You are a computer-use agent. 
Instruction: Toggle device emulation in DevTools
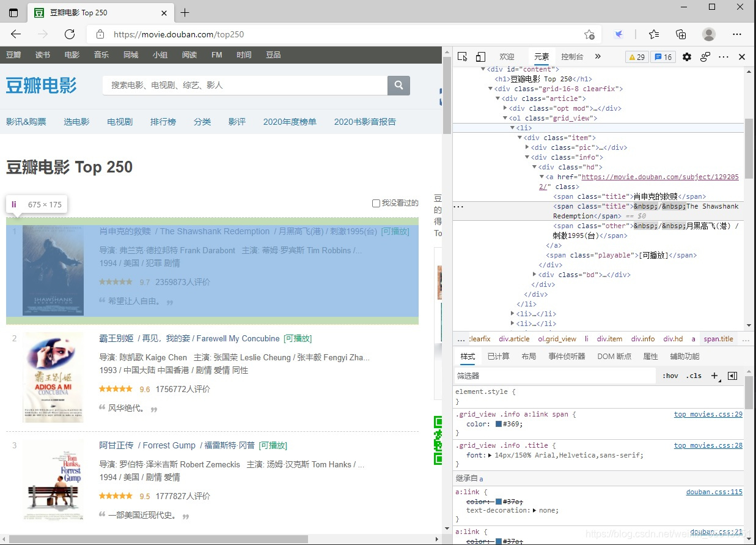480,57
